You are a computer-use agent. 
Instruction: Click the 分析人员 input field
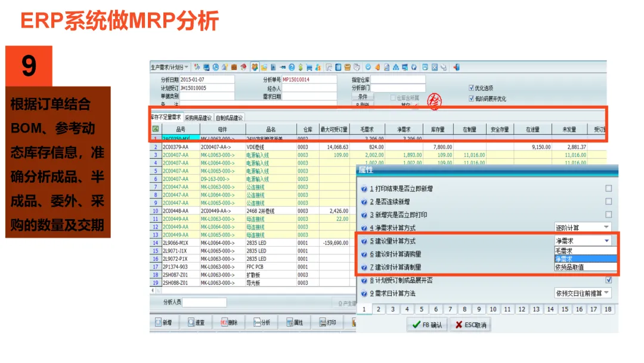(204, 302)
